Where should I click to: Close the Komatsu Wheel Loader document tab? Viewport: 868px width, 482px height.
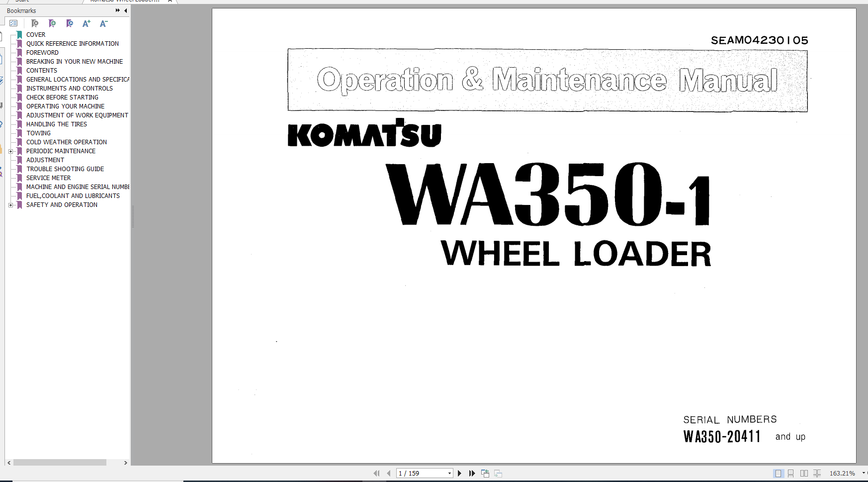(x=170, y=1)
